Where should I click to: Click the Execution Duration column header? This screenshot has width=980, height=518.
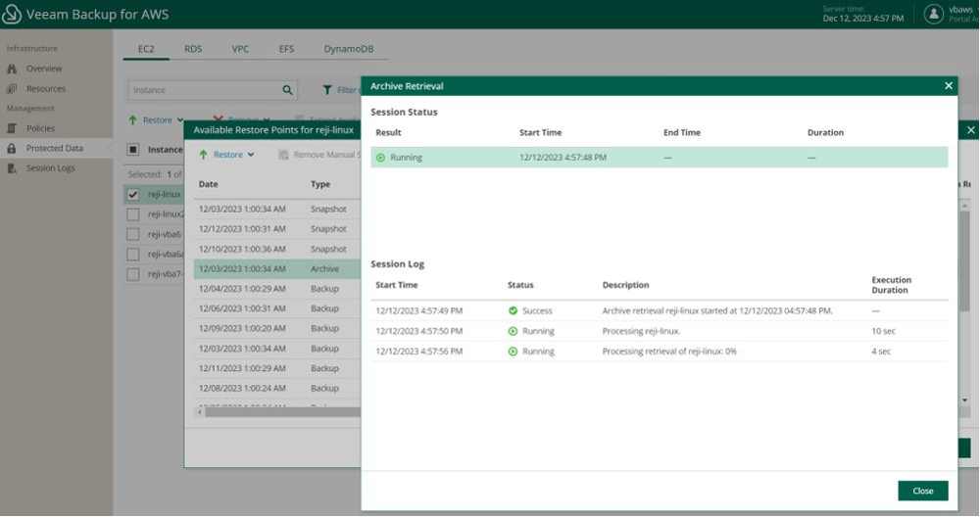click(x=891, y=285)
